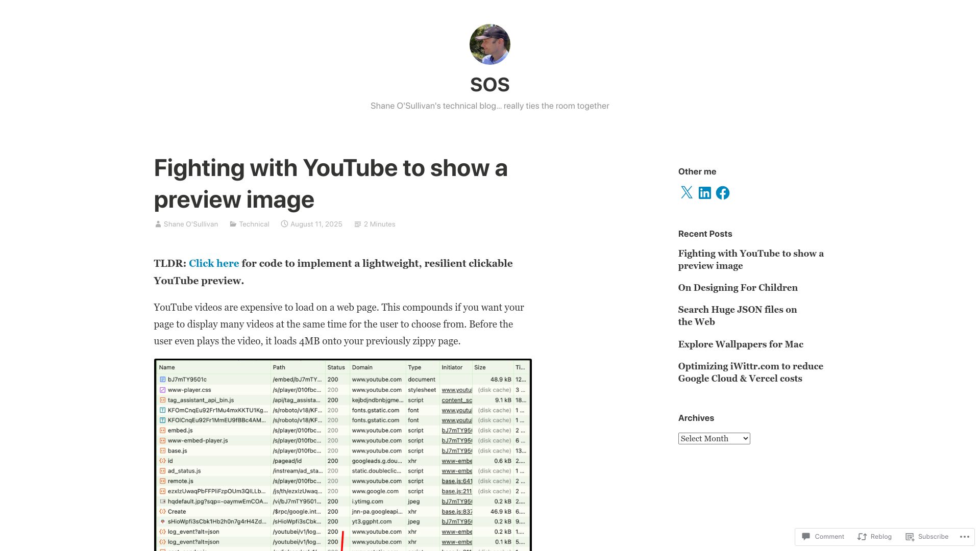The image size is (980, 551).
Task: Click the Reblog button
Action: pos(874,537)
